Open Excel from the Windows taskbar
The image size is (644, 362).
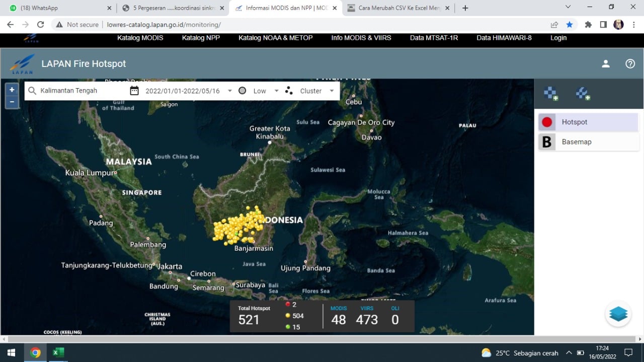[x=58, y=352]
